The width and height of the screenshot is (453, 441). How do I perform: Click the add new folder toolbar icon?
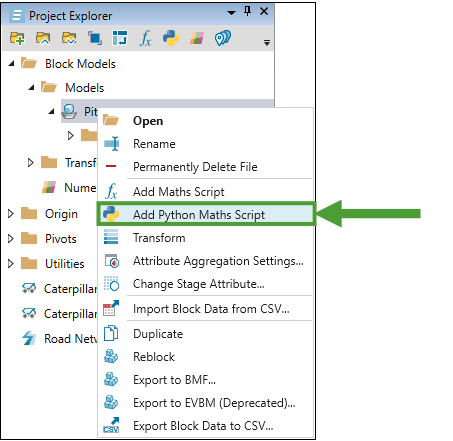click(17, 38)
